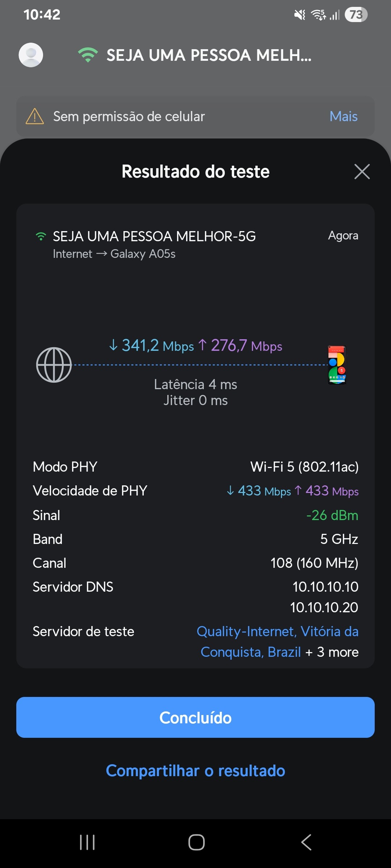This screenshot has width=391, height=868.
Task: Tap the -26 dBm signal value
Action: pyautogui.click(x=332, y=515)
